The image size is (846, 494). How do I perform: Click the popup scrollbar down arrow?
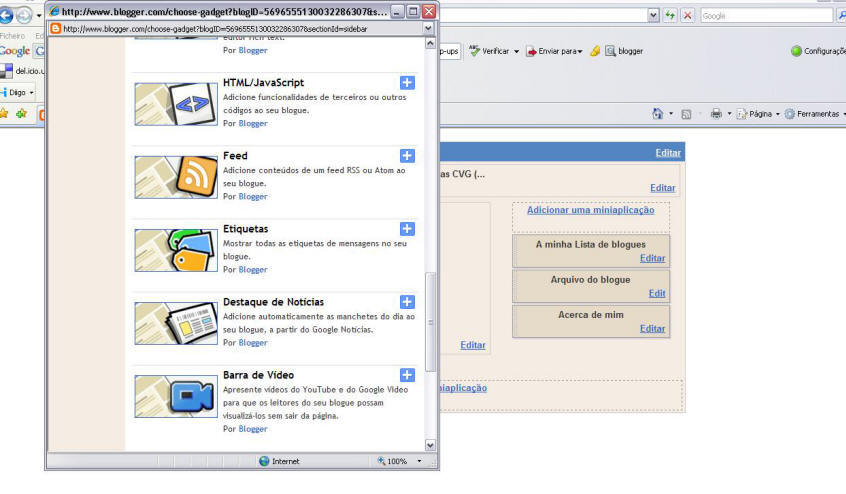coord(430,445)
